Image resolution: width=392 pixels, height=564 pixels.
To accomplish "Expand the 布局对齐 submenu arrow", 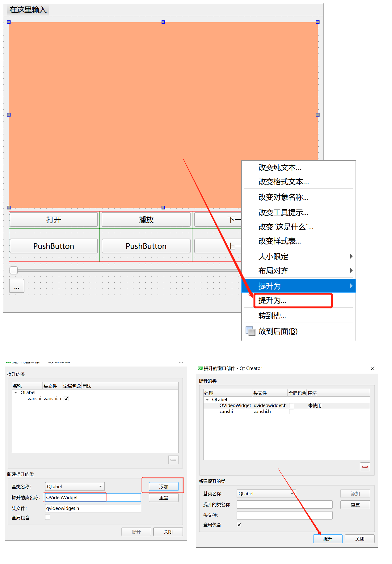I will coord(351,270).
